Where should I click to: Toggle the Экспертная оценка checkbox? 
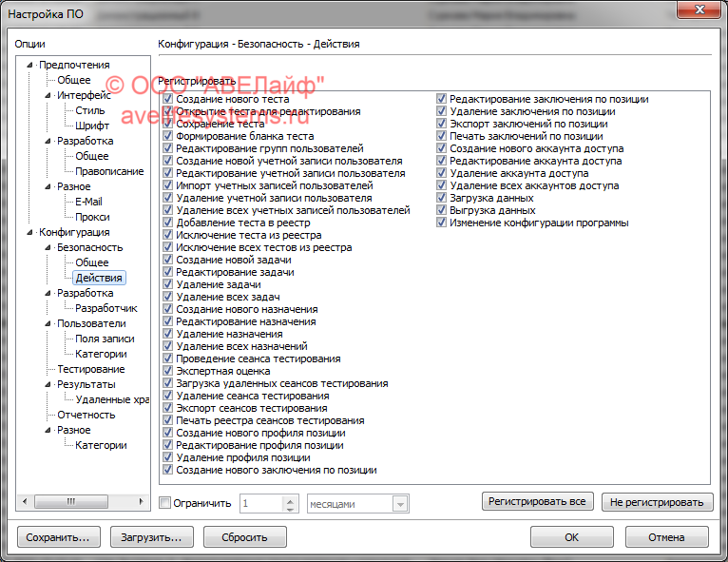[x=168, y=371]
